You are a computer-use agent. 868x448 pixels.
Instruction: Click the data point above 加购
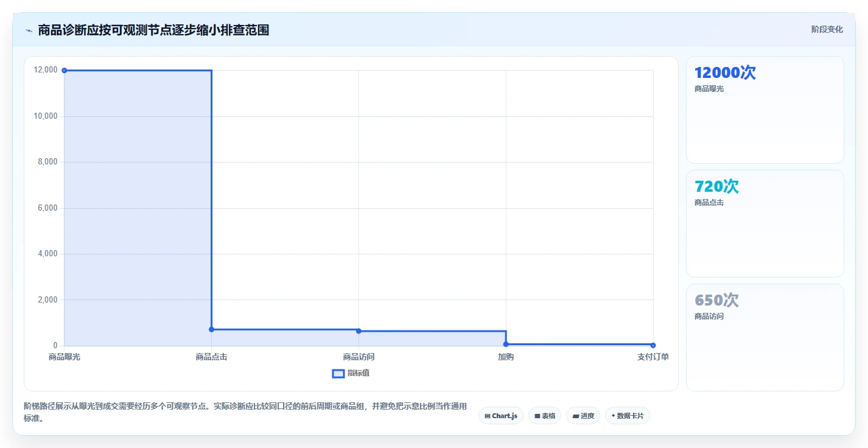coord(506,344)
